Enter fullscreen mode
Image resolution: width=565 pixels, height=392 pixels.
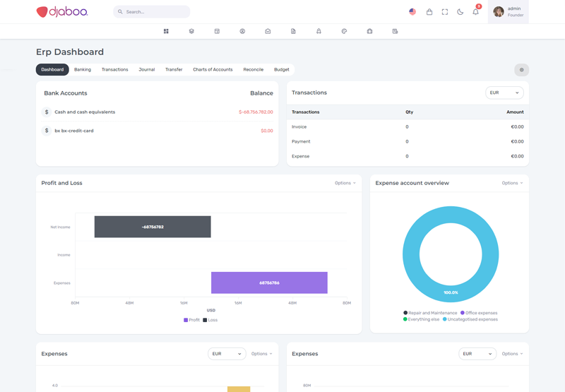click(x=445, y=12)
